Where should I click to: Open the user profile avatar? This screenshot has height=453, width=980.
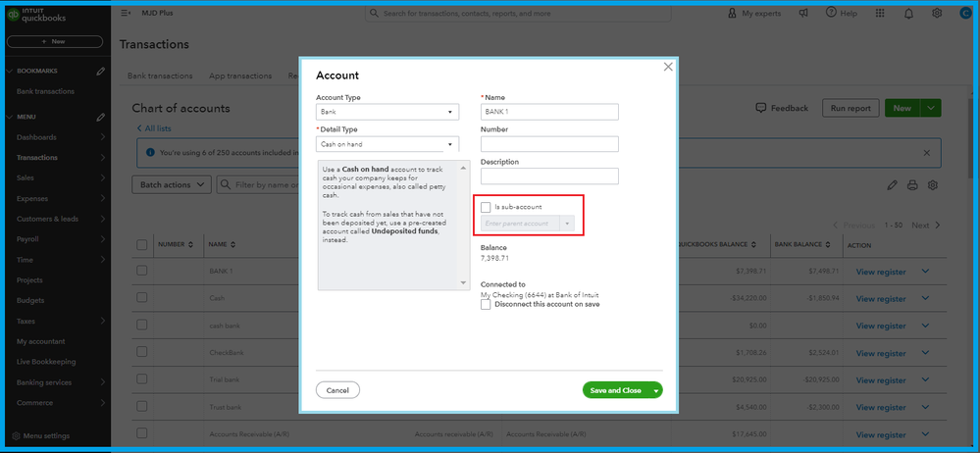[965, 13]
